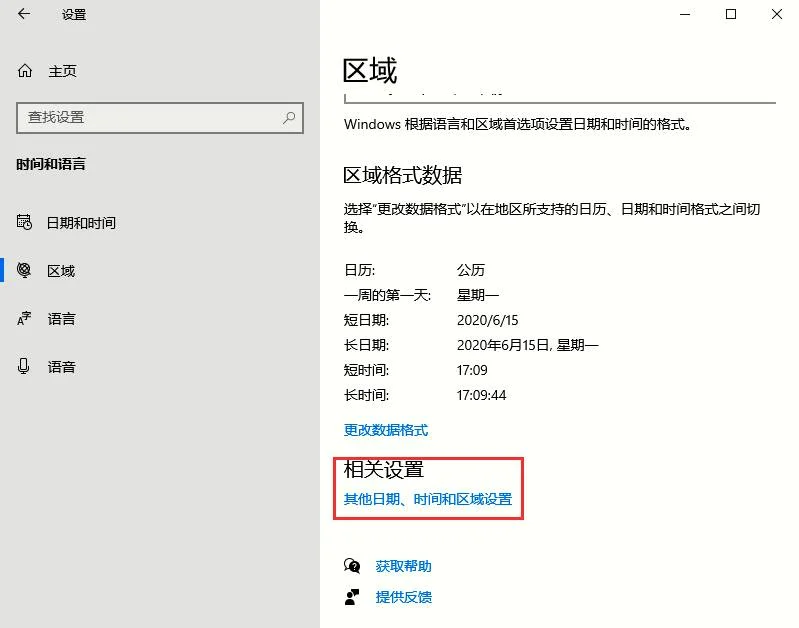Click the back arrow in Settings
This screenshot has height=628, width=799.
24,14
